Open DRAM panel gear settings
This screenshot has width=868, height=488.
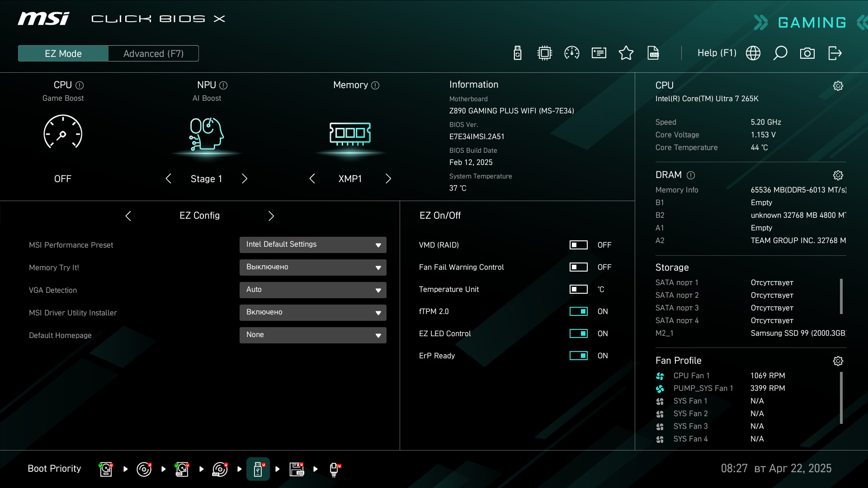click(838, 175)
